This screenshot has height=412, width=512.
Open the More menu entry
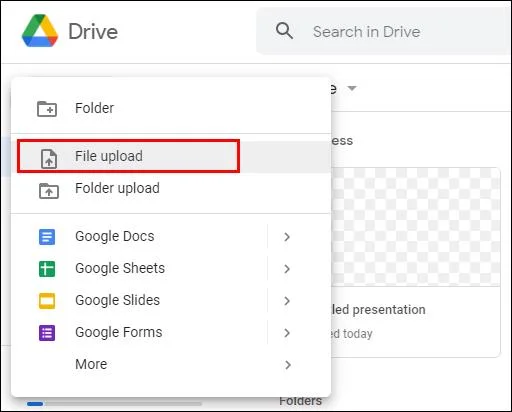171,365
